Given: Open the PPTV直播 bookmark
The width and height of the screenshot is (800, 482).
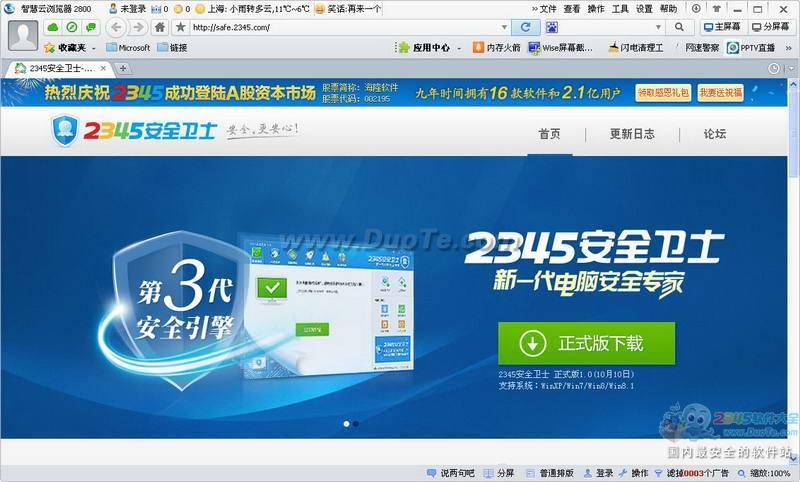Looking at the screenshot, I should (751, 47).
